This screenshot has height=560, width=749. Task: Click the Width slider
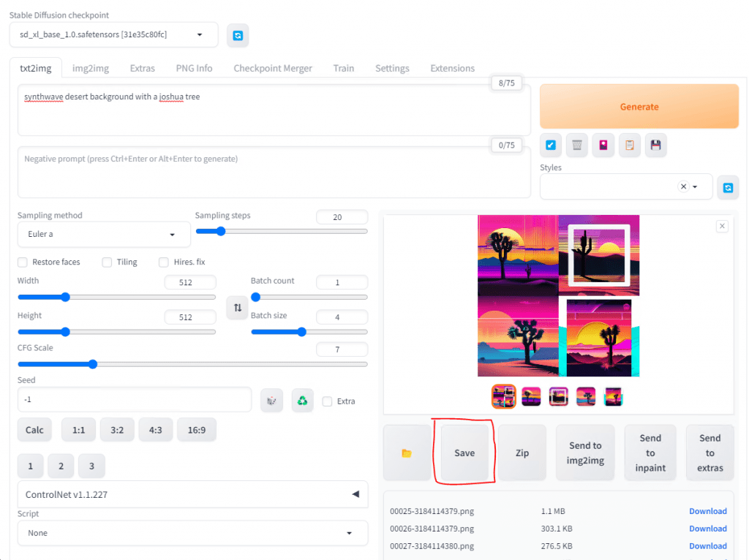tap(116, 297)
